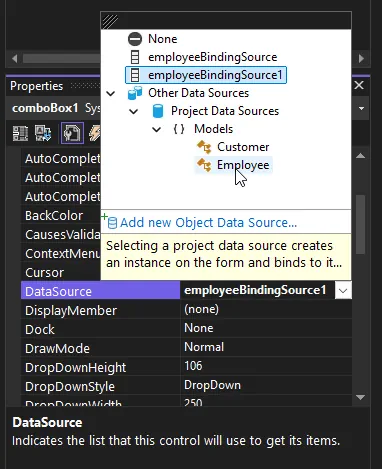Open the DataSource value dropdown arrow
Viewport: 382px width, 469px height.
point(343,291)
